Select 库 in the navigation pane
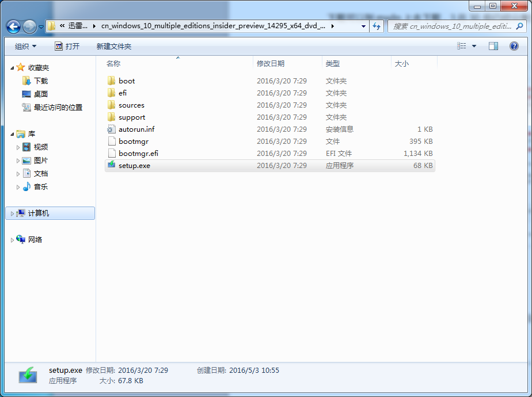 (32, 134)
